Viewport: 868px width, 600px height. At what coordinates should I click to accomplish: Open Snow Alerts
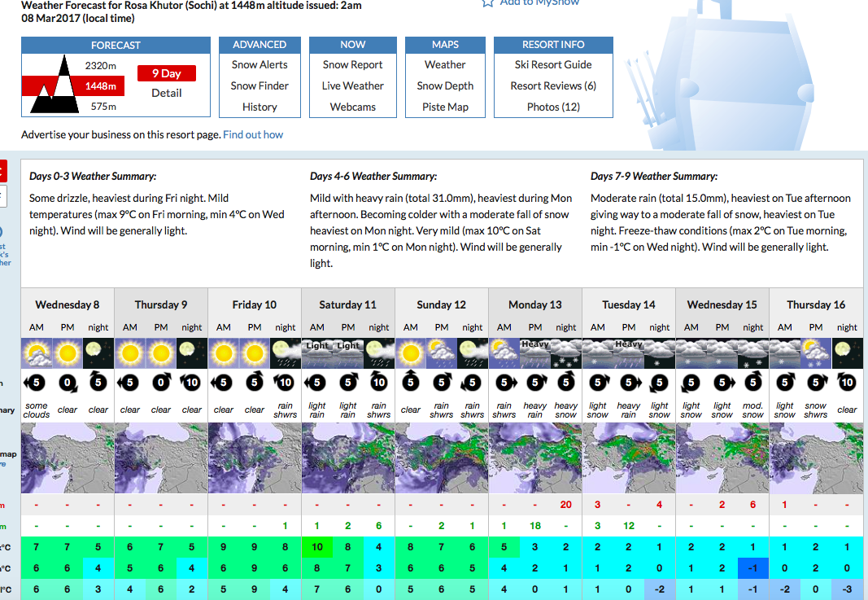260,65
